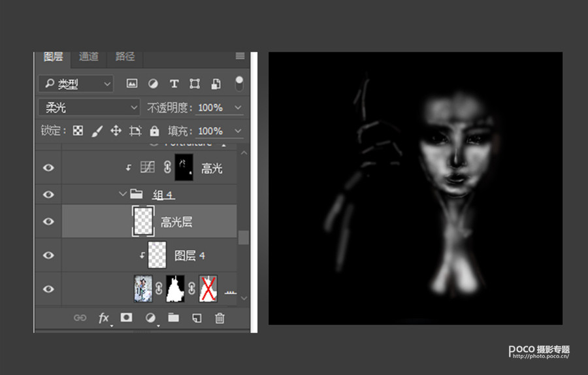Hide the 高光层 layer
Image resolution: width=588 pixels, height=375 pixels.
[x=48, y=221]
